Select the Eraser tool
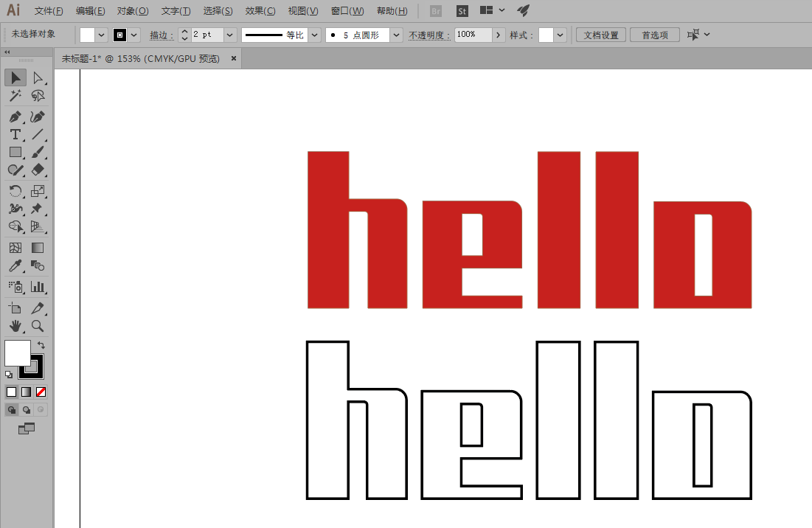The height and width of the screenshot is (528, 812). tap(38, 170)
